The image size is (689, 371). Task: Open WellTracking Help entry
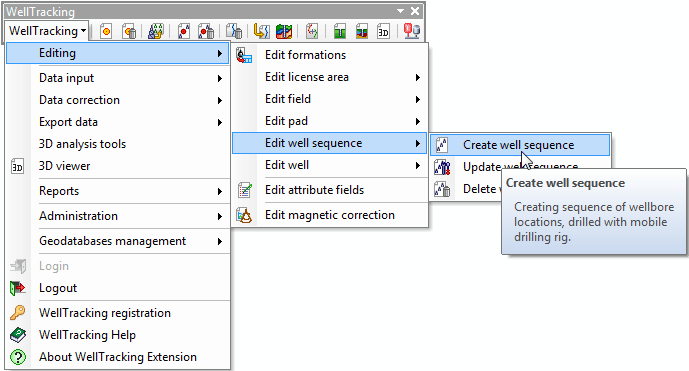[118, 335]
